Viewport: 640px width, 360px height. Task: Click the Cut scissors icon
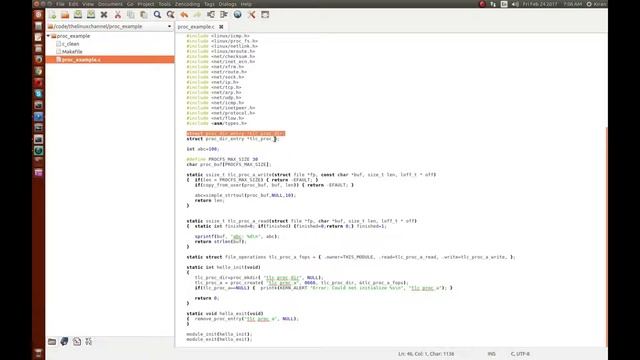pos(118,15)
